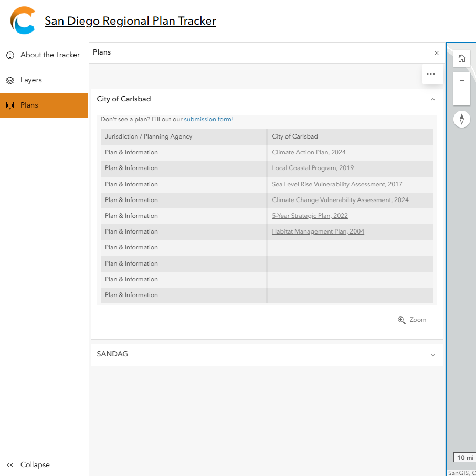
Task: Expand the SANDAG section
Action: [x=432, y=355]
